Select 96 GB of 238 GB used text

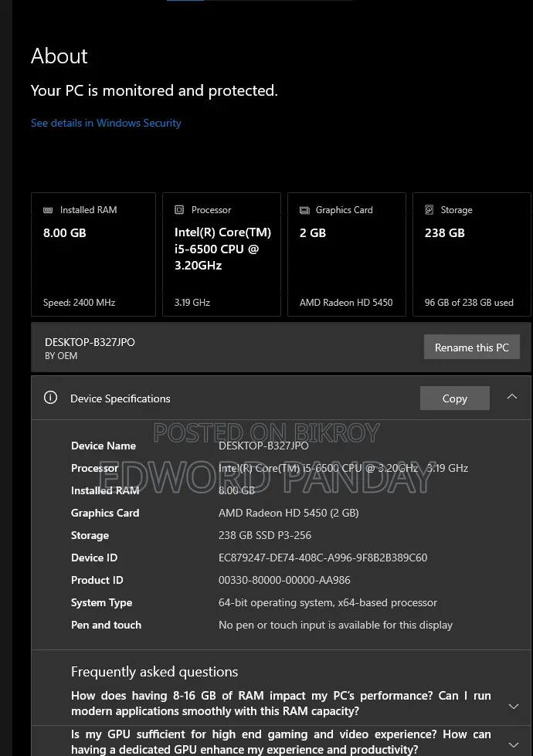click(x=469, y=303)
